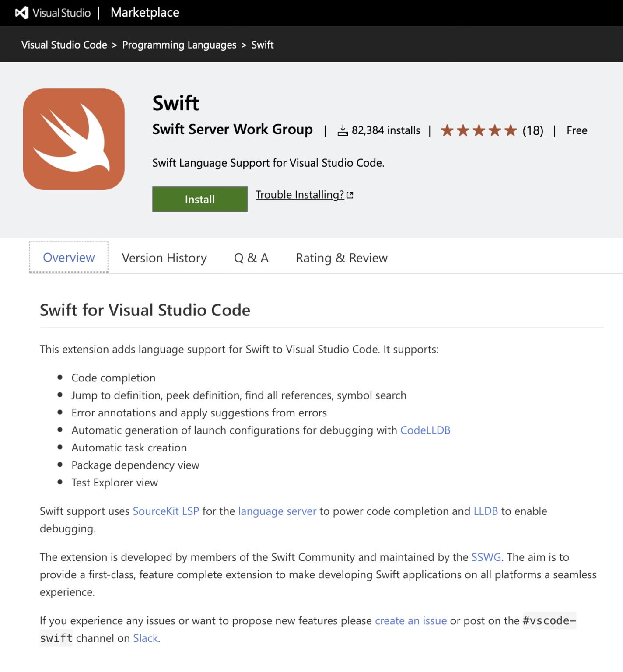Open the Q & A tab
The image size is (623, 672).
(251, 258)
